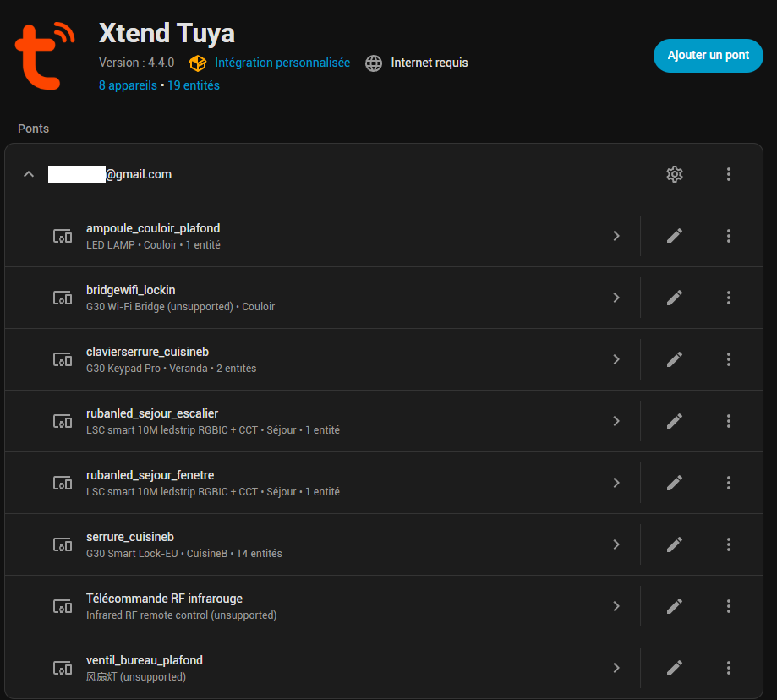Open three-dot menu for clavierserrure_cuisineb
Image resolution: width=777 pixels, height=700 pixels.
[728, 359]
